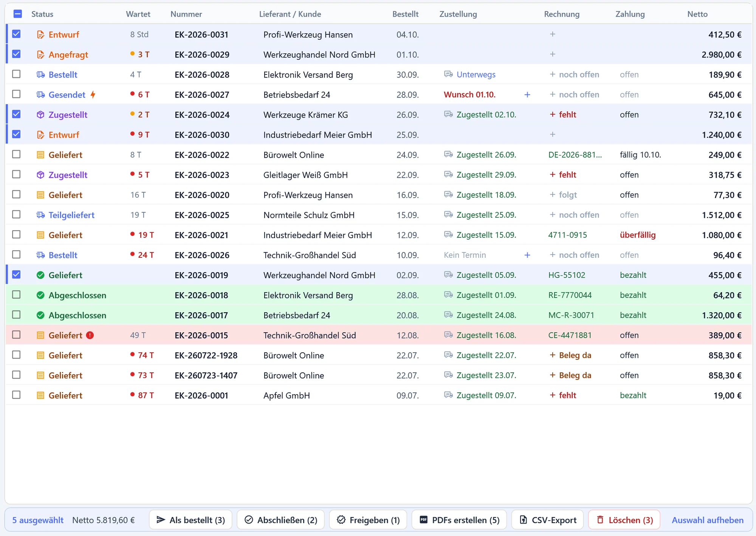Click the CSV-Export button

point(547,520)
